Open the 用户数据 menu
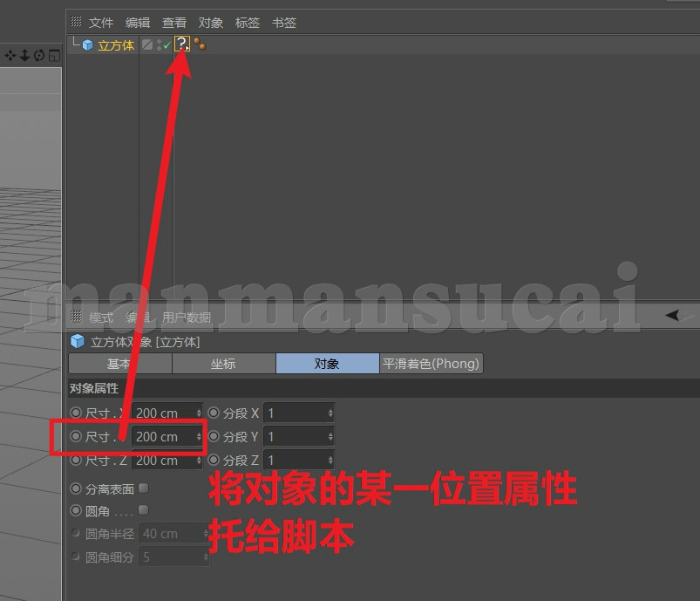The height and width of the screenshot is (601, 700). 187,318
